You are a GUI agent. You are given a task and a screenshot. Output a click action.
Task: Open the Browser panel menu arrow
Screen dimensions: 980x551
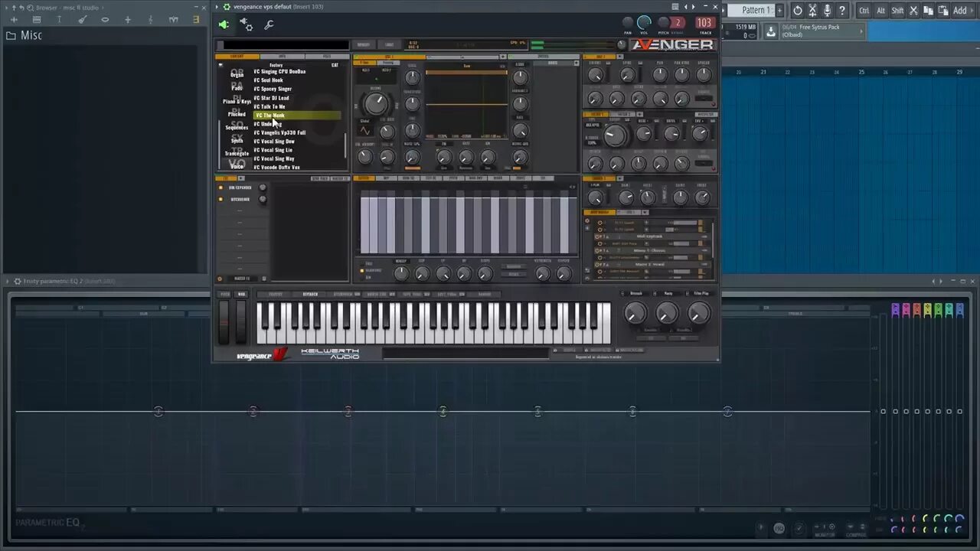pyautogui.click(x=6, y=7)
